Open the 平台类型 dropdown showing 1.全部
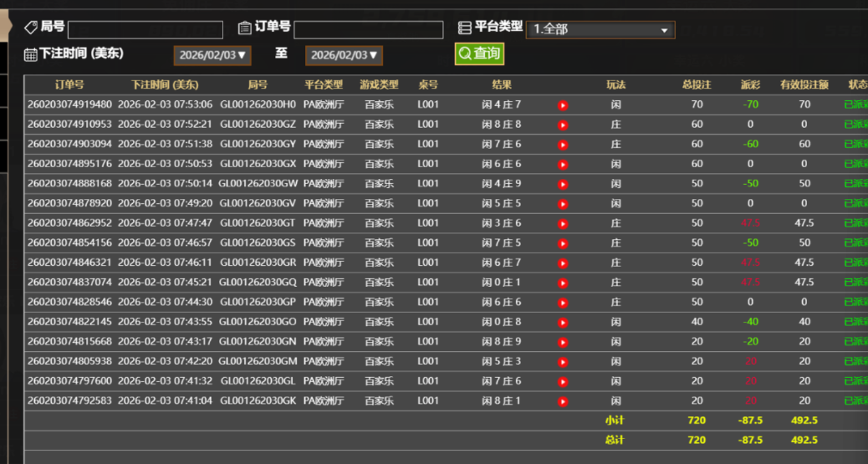 [x=600, y=29]
